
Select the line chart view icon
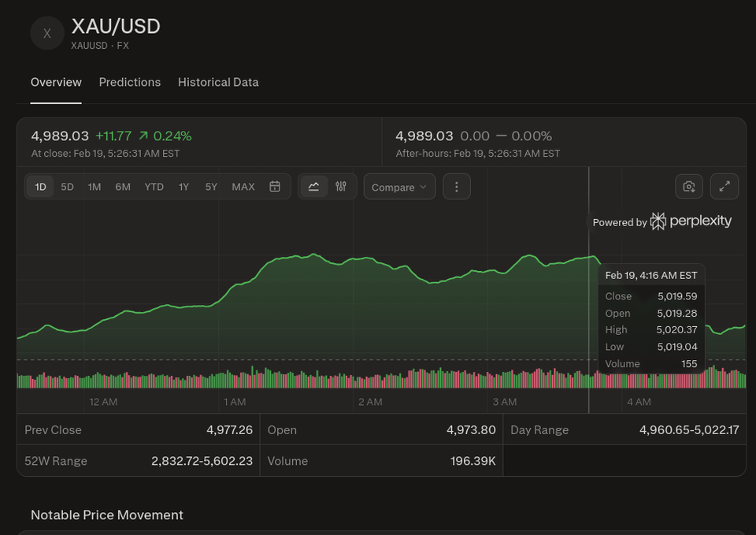pos(313,187)
